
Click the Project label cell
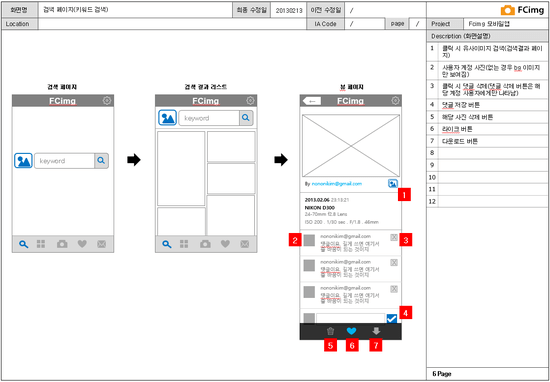pos(445,24)
